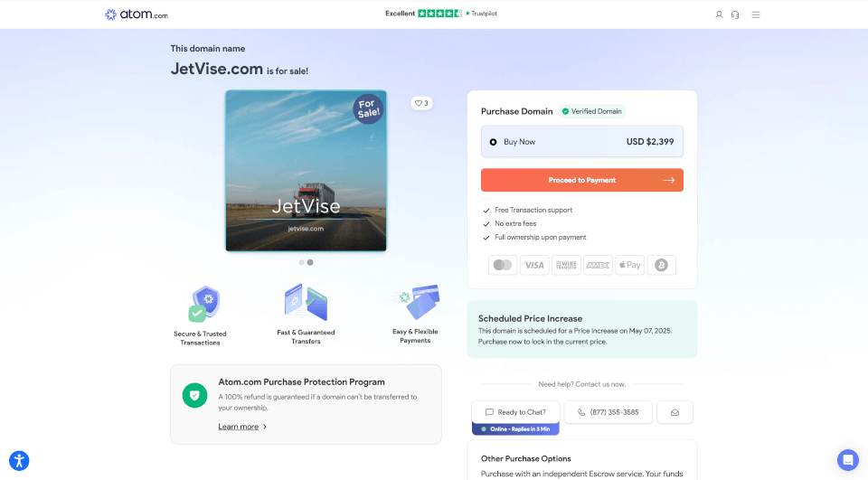Click Secure & Trusted Transactions icon
The image size is (868, 480).
[203, 304]
